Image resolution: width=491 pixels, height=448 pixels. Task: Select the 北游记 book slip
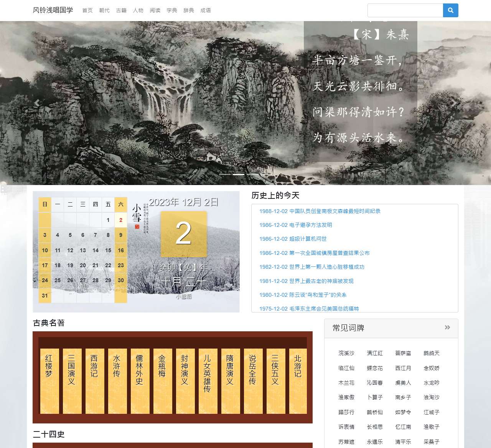point(298,381)
